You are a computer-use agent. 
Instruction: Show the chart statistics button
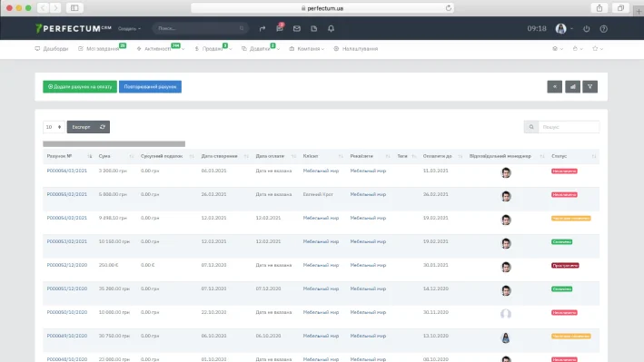(x=572, y=86)
